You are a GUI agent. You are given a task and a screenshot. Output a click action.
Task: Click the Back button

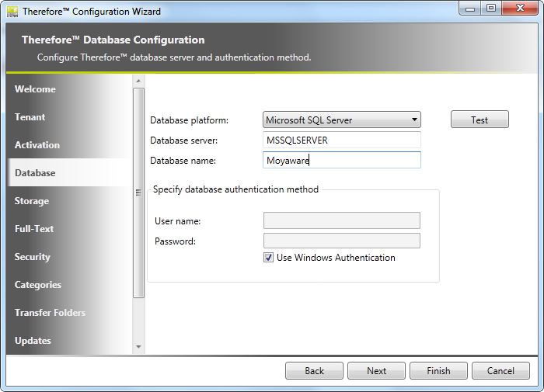pyautogui.click(x=314, y=371)
